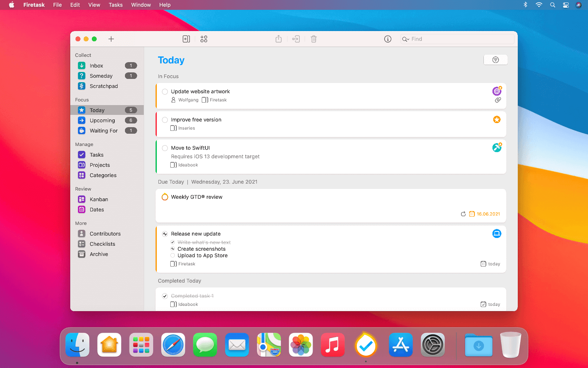This screenshot has height=368, width=588.
Task: Open Contributors in the sidebar
Action: point(107,233)
